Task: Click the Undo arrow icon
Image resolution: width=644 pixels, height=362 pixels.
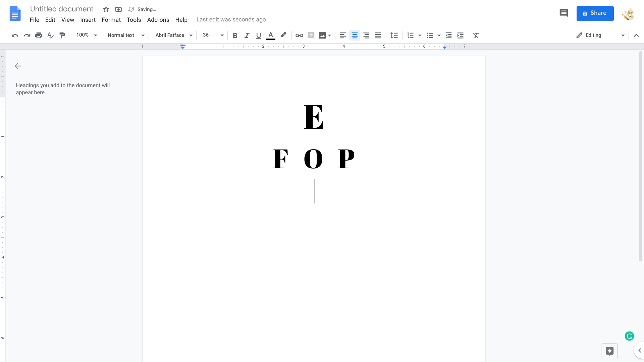Action: pos(15,35)
